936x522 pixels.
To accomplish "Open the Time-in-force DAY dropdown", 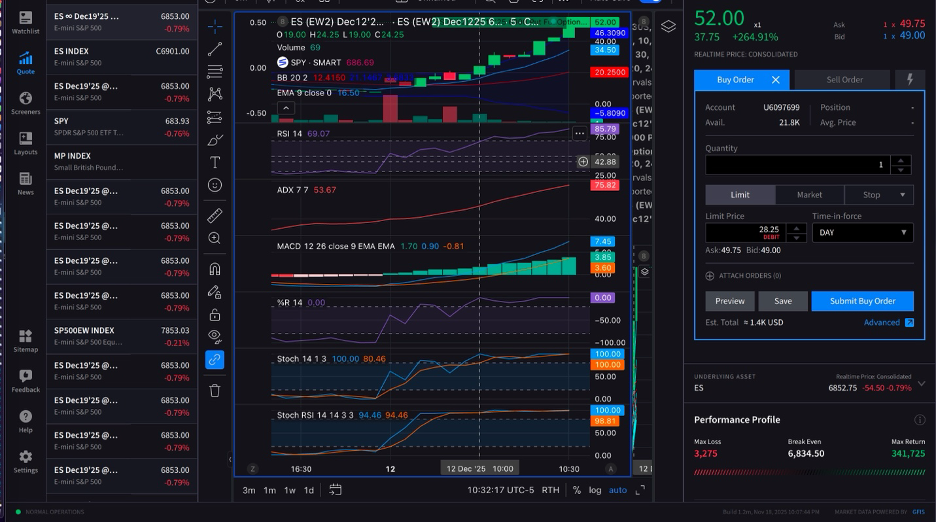I will point(863,232).
